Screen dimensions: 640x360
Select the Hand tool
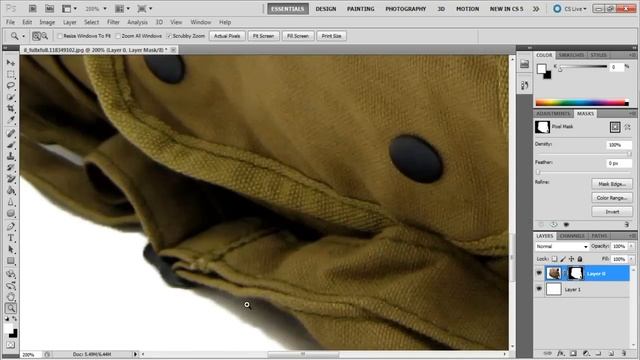[x=11, y=297]
